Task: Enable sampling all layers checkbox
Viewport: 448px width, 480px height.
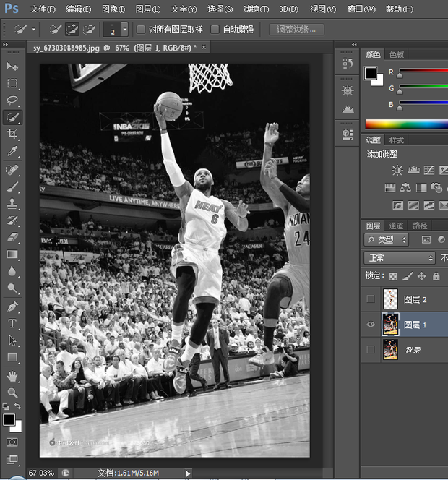Action: [x=141, y=30]
